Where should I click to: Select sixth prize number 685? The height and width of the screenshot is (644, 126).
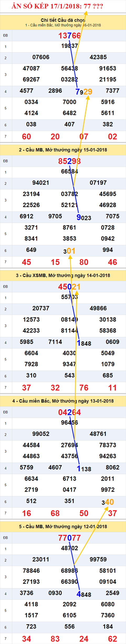point(108,376)
